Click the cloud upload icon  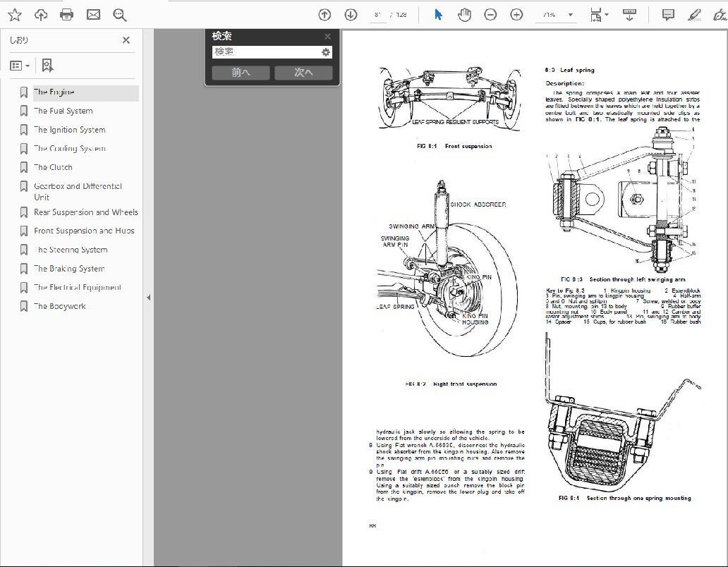[41, 15]
